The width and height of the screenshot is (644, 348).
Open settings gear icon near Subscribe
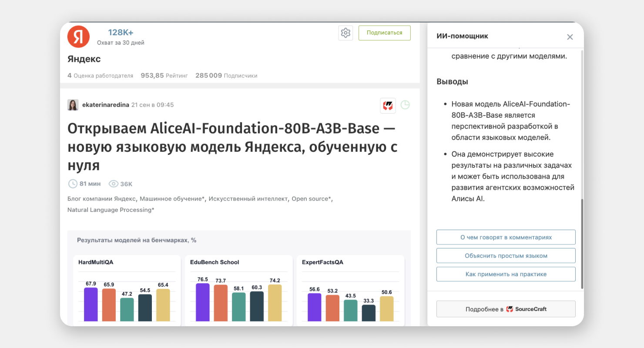[345, 33]
